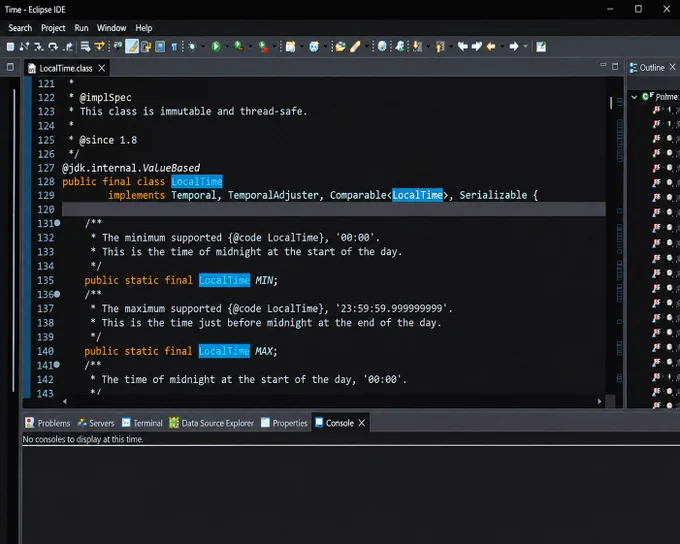
Task: Click the word Serializable on line 129
Action: 493,195
